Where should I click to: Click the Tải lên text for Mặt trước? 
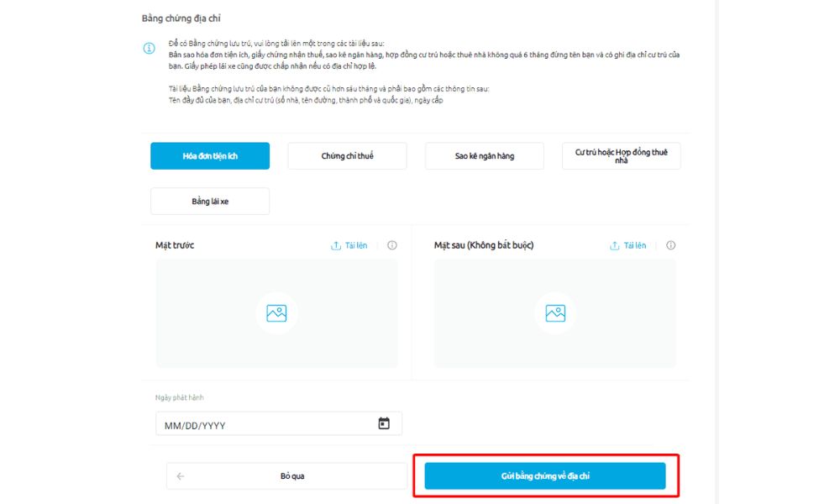(x=356, y=246)
